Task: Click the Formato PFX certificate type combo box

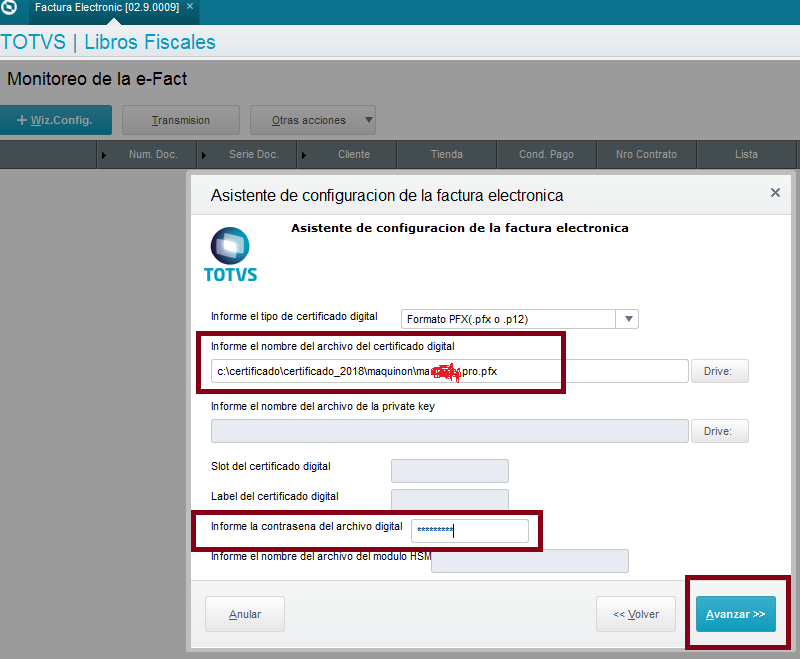Action: 519,319
